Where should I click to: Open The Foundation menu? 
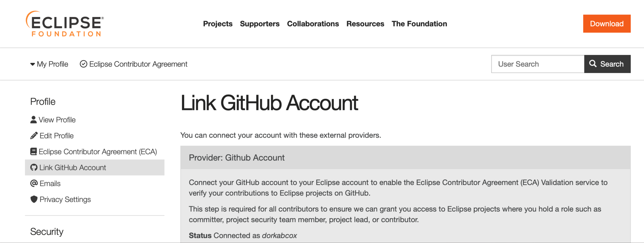(x=419, y=24)
